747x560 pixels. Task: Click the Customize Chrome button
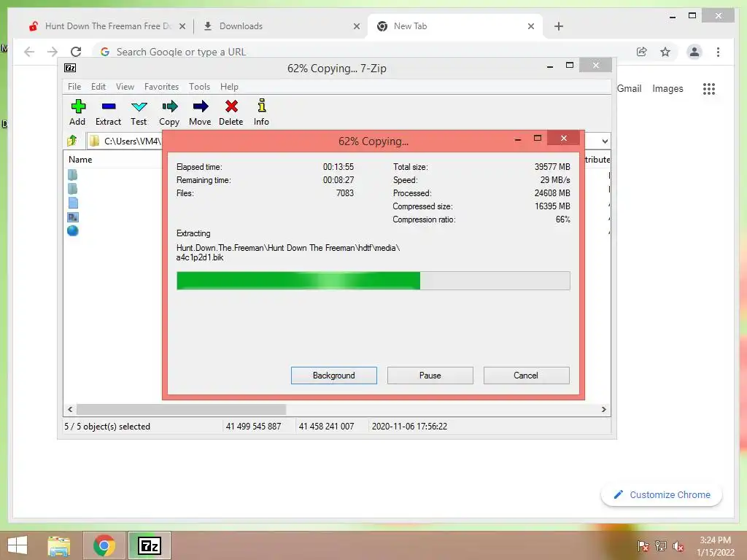coord(662,495)
